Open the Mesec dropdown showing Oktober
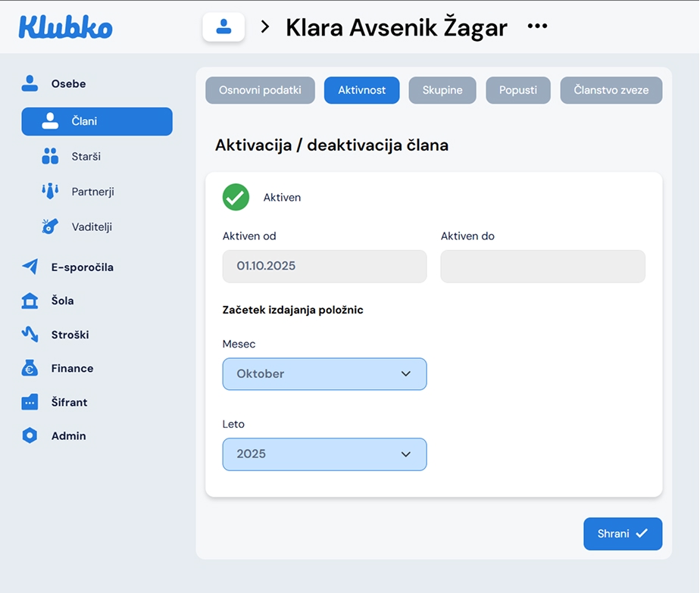700x593 pixels. point(324,374)
